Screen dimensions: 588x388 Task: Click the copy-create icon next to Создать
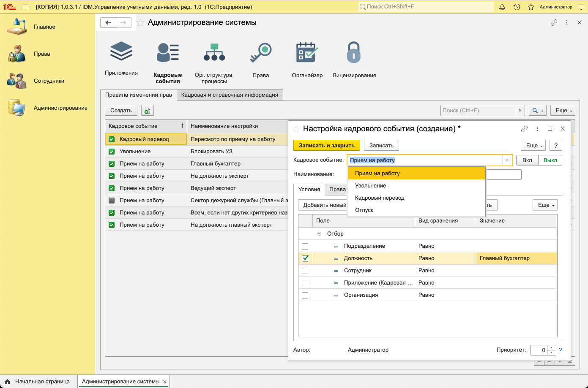[147, 110]
